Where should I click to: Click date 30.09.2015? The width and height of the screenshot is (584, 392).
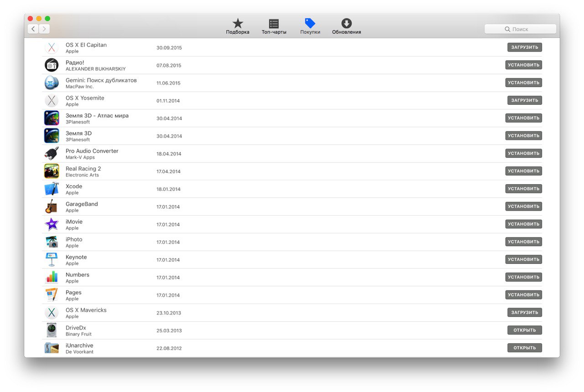169,48
